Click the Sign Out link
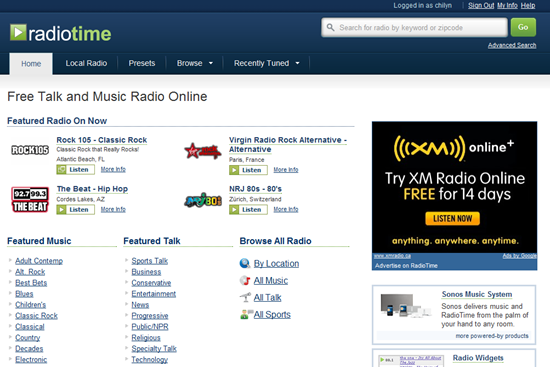This screenshot has width=550, height=367. (481, 5)
